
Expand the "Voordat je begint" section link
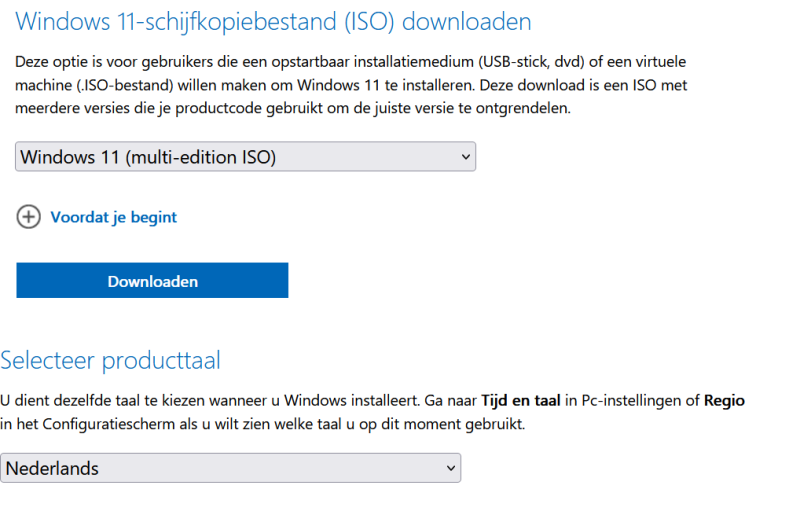(113, 217)
